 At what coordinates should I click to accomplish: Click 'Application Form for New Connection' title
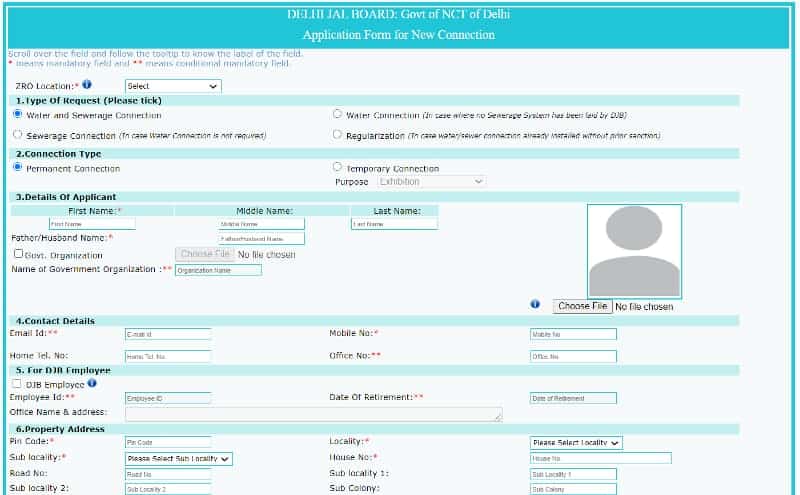tap(399, 35)
